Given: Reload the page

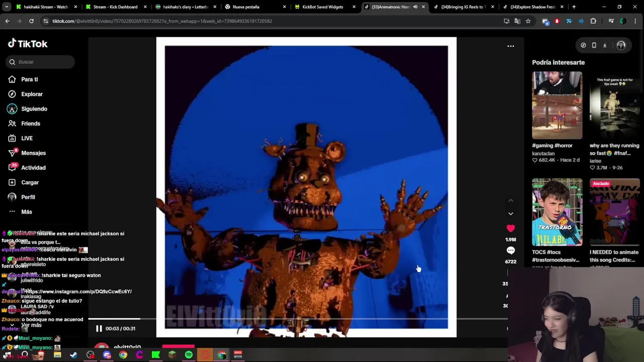Looking at the screenshot, I should (31, 21).
